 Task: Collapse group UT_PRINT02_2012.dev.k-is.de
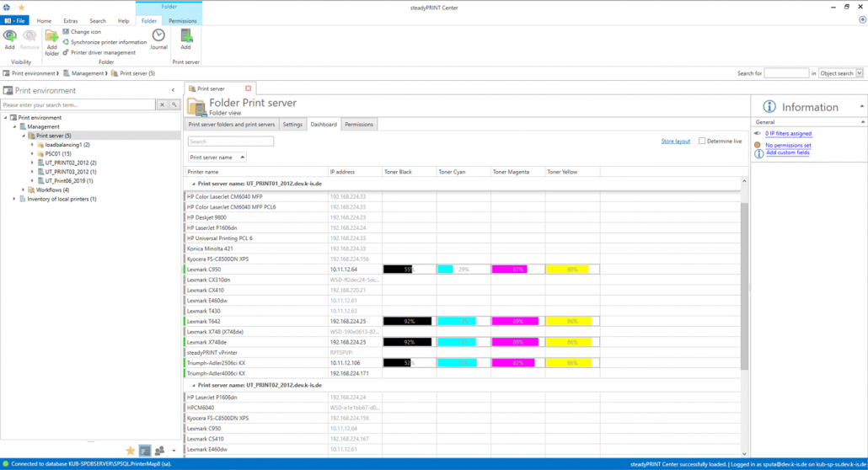click(x=193, y=385)
